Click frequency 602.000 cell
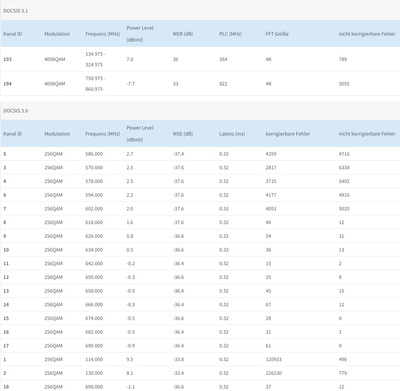Viewport: 400px width, 391px height. point(94,209)
